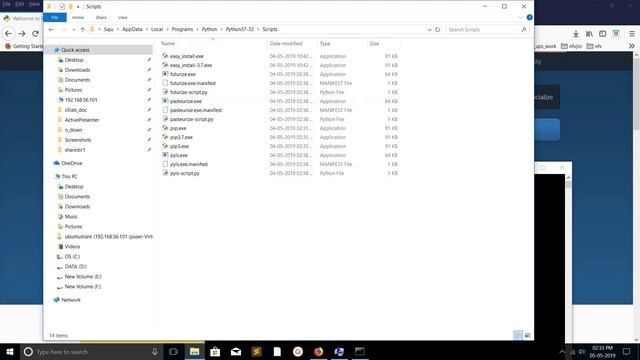Open Firefox downloads arrow icon
The width and height of the screenshot is (640, 360).
click(x=576, y=34)
